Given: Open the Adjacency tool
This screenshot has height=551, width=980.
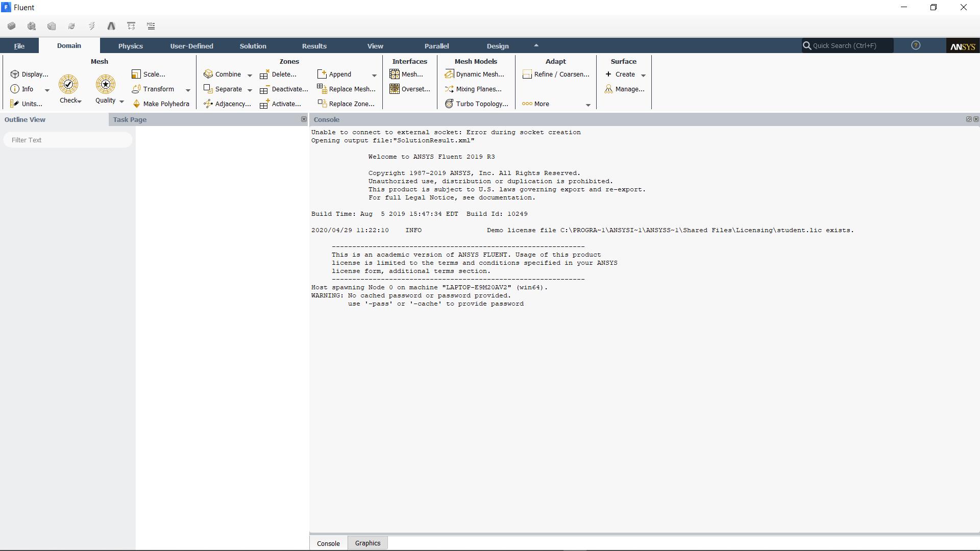Looking at the screenshot, I should click(x=228, y=104).
